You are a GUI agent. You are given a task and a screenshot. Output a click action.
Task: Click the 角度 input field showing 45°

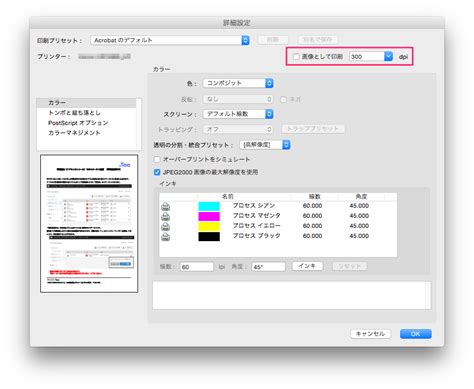(x=268, y=267)
